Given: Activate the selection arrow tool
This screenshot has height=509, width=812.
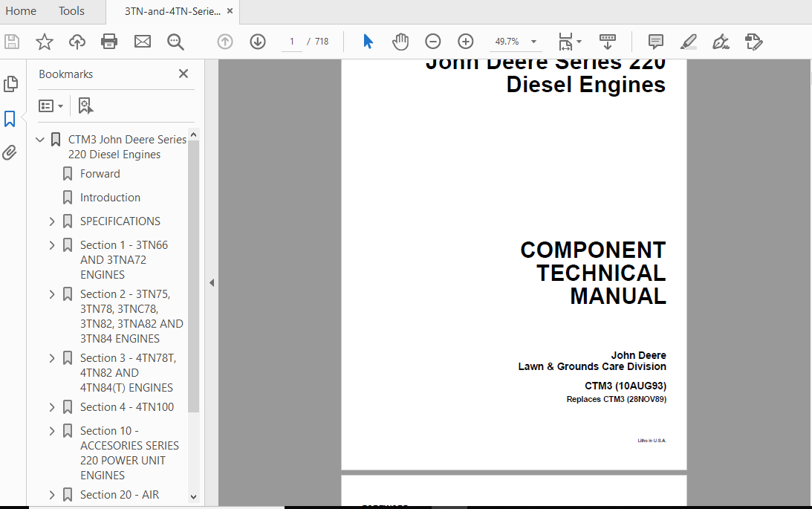Looking at the screenshot, I should 368,42.
